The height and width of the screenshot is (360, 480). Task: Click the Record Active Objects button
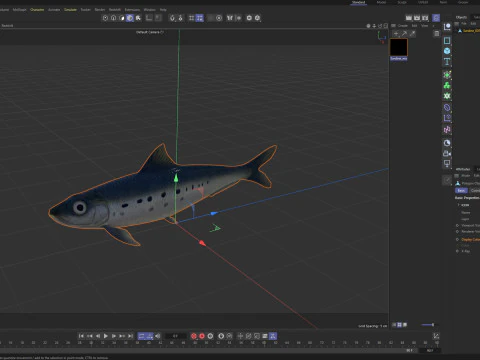194,336
